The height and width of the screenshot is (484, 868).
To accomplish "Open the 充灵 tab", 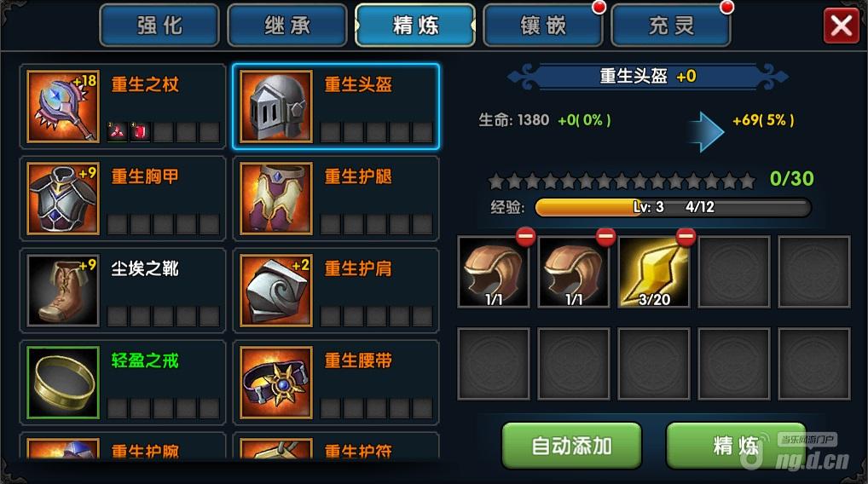I will pyautogui.click(x=671, y=26).
